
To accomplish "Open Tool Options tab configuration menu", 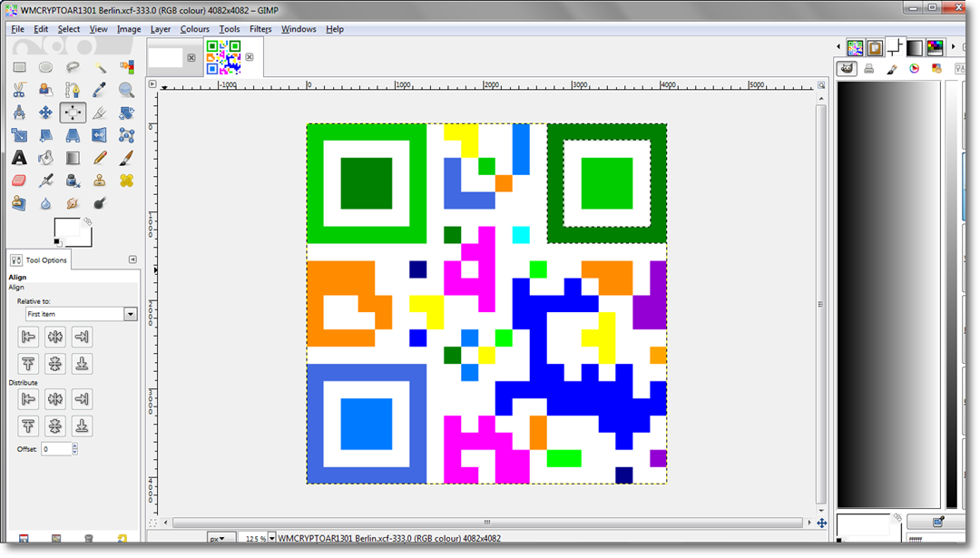I will click(132, 259).
